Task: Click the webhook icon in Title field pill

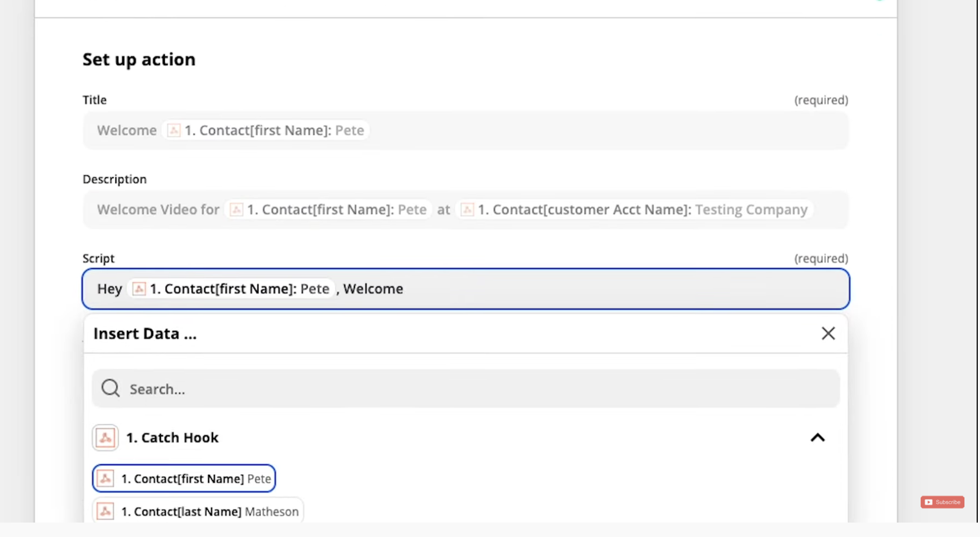Action: [174, 131]
